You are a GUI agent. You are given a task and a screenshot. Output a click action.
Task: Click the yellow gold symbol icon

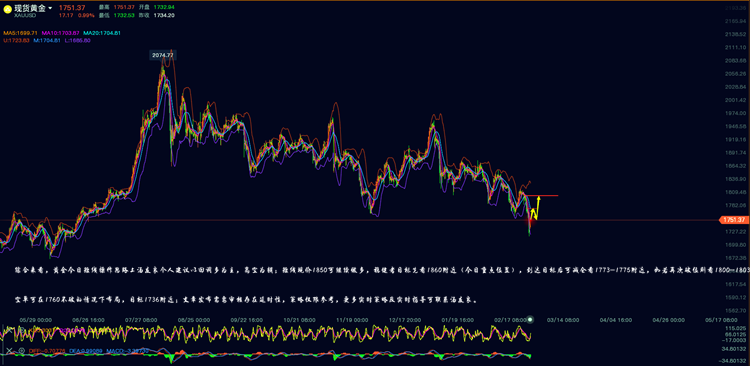[x=8, y=9]
